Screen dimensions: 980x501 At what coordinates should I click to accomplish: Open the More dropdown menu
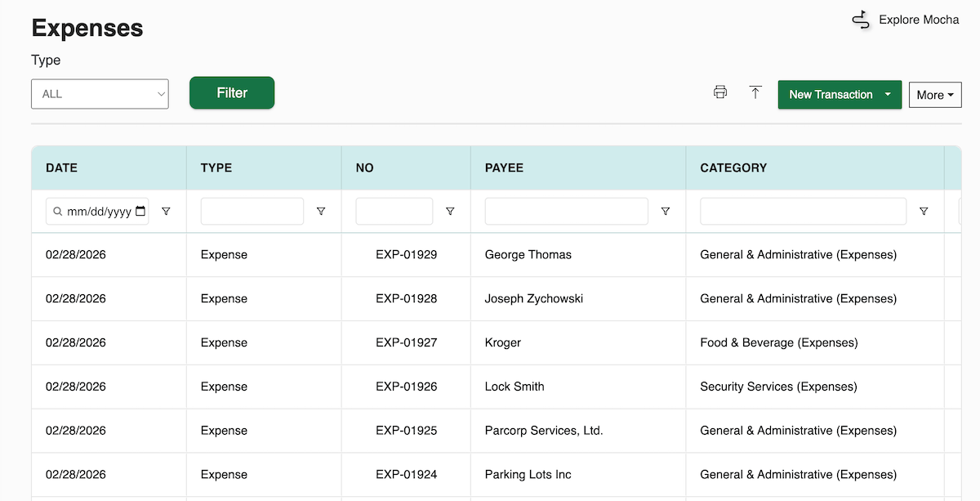point(935,95)
